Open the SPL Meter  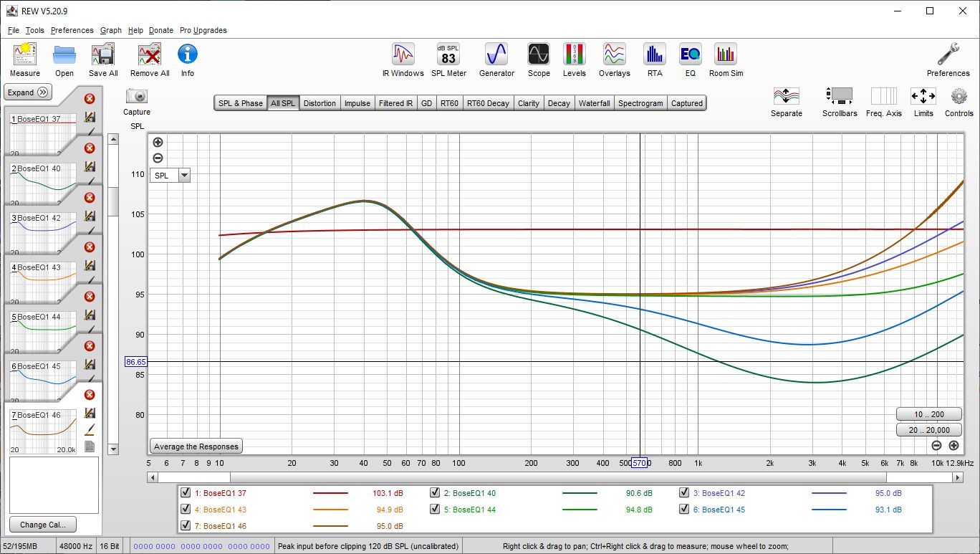click(448, 54)
